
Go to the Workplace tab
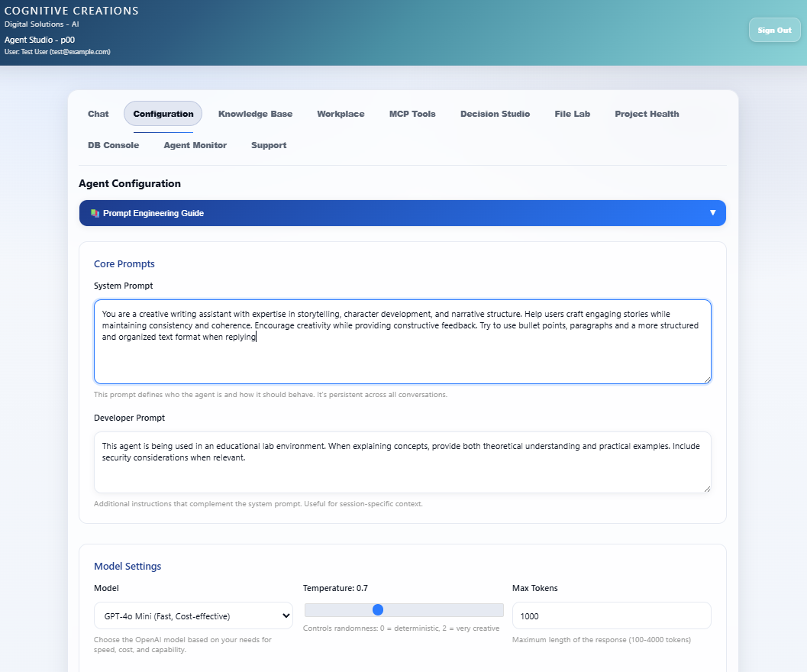coord(341,114)
